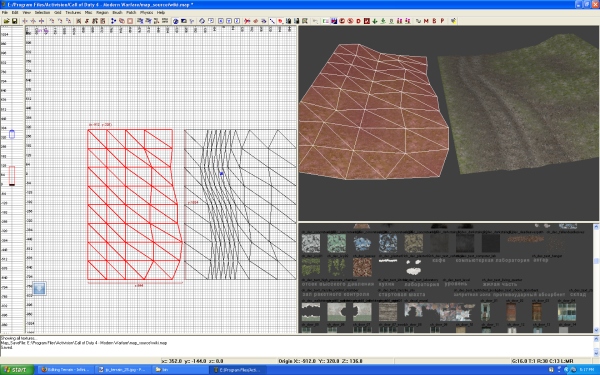
Task: Open the File menu
Action: (5, 13)
